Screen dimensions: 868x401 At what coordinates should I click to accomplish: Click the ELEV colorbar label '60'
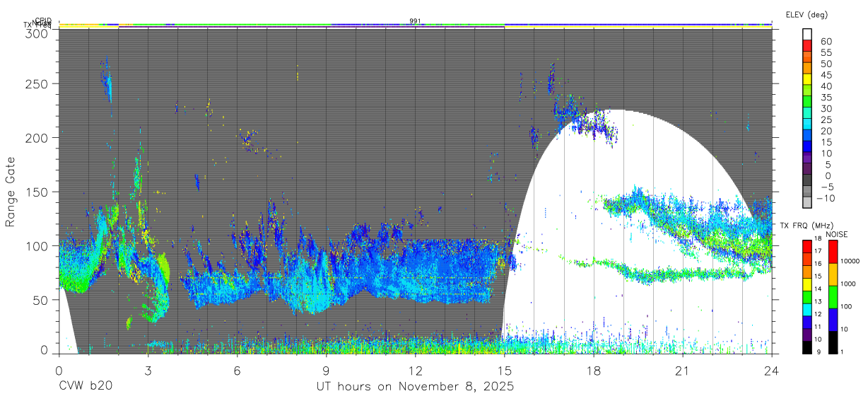(826, 42)
